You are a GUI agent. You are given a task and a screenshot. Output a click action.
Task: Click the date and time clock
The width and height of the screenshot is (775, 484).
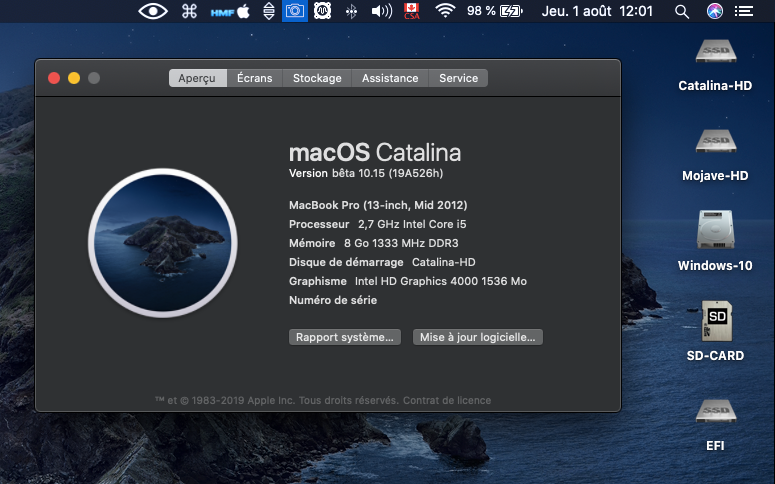tap(597, 11)
